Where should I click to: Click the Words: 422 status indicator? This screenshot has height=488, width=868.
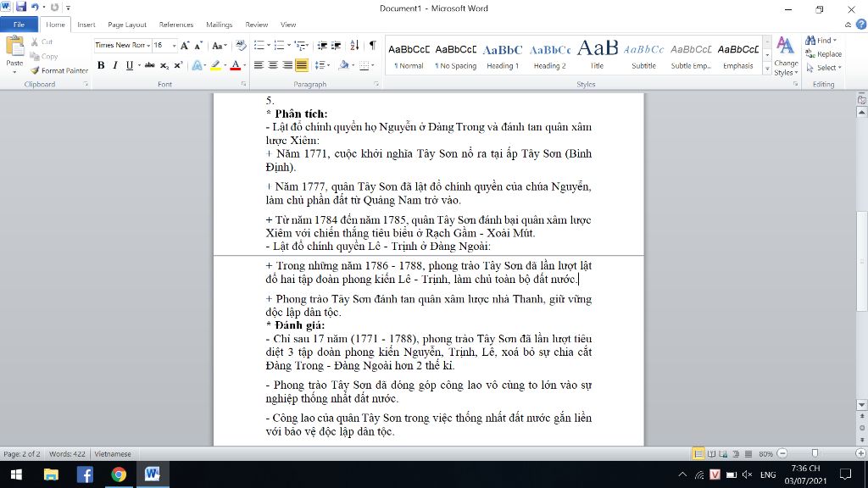[67, 454]
